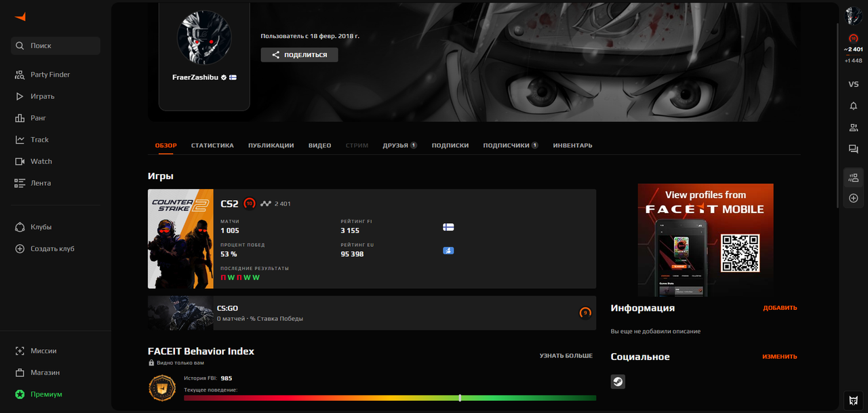Click ELO value 2 401 beside CS2
Viewport: 868px width, 413px height.
283,203
